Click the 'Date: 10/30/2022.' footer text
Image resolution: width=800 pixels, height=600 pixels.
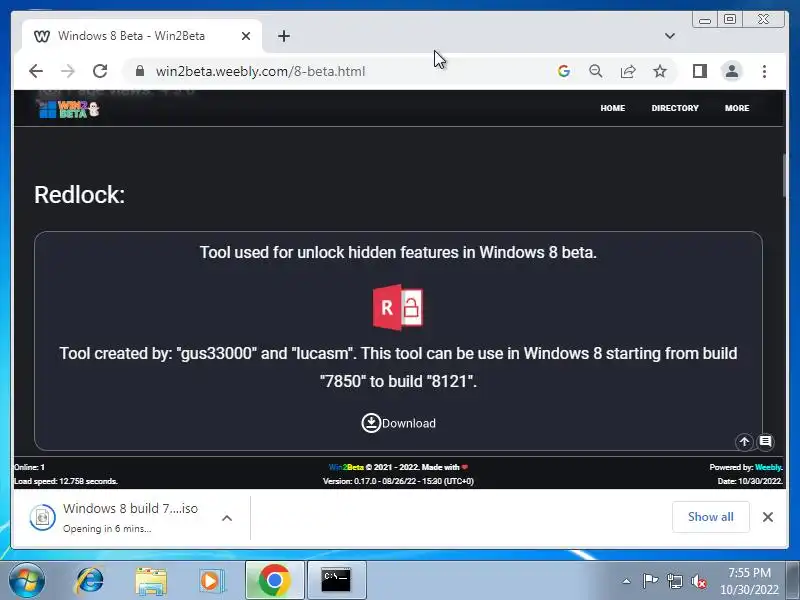[750, 481]
